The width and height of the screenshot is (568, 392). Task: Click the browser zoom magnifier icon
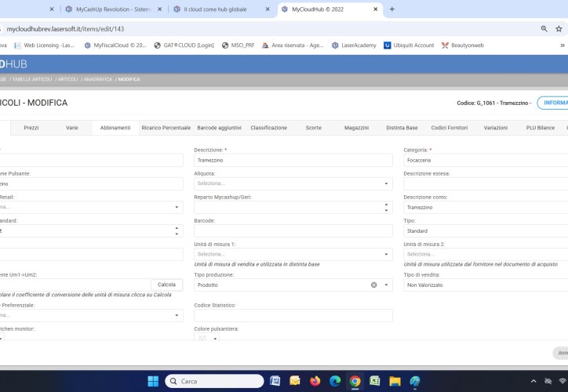(x=544, y=27)
